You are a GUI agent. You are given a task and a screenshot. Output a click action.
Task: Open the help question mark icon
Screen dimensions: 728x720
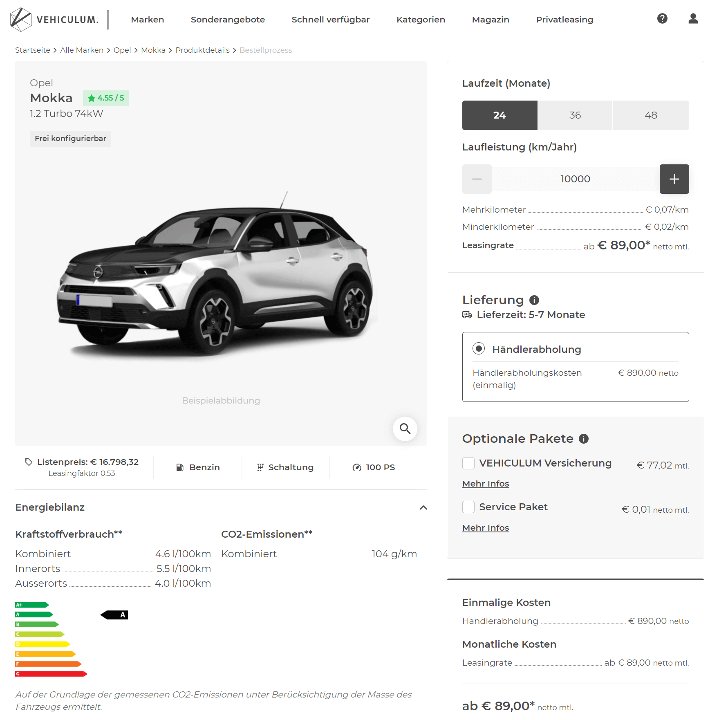click(662, 18)
